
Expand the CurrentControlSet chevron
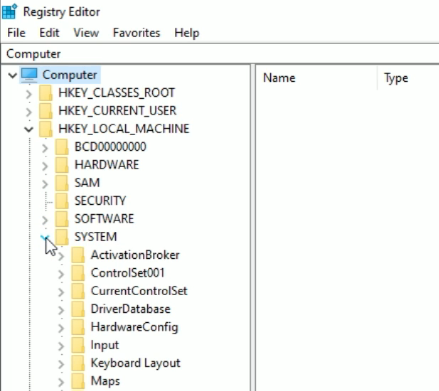pos(61,292)
